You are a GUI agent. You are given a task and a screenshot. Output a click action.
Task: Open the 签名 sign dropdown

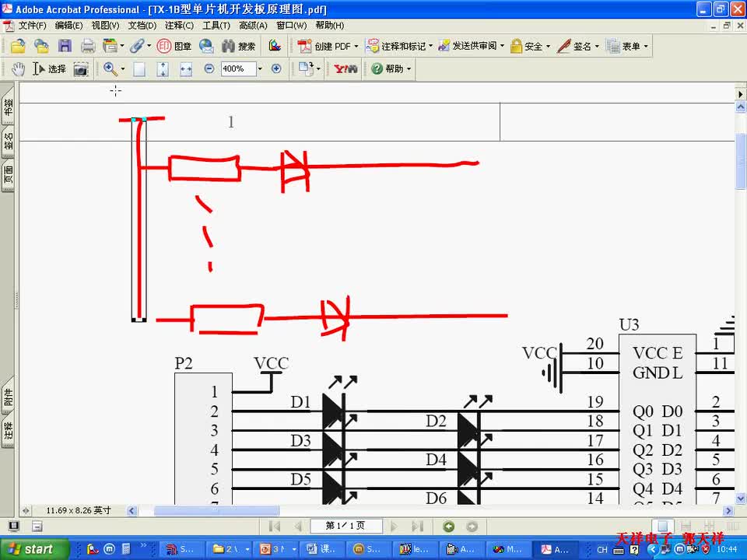[578, 46]
